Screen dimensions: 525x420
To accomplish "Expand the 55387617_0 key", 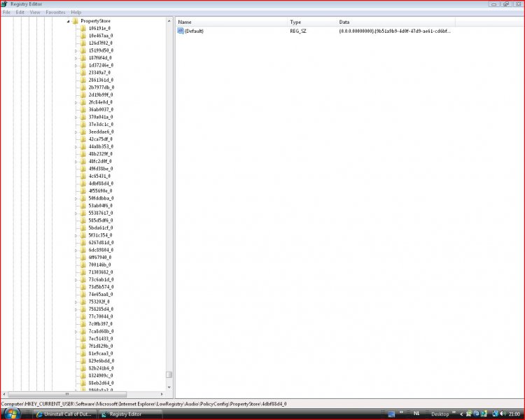I will click(76, 213).
